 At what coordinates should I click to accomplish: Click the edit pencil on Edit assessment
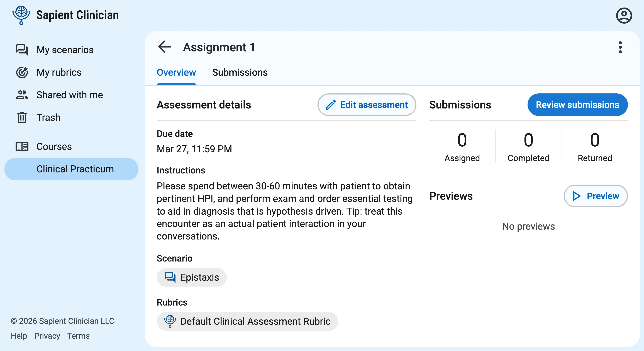331,105
